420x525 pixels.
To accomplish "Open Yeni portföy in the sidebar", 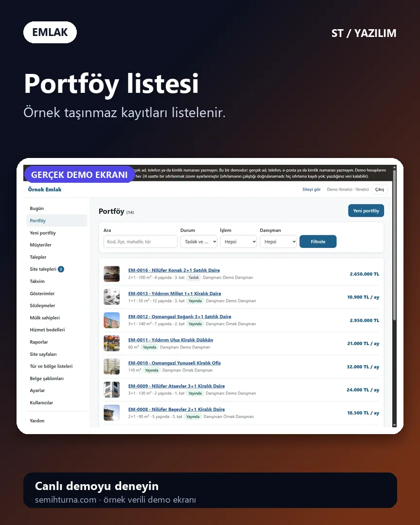I will 43,233.
